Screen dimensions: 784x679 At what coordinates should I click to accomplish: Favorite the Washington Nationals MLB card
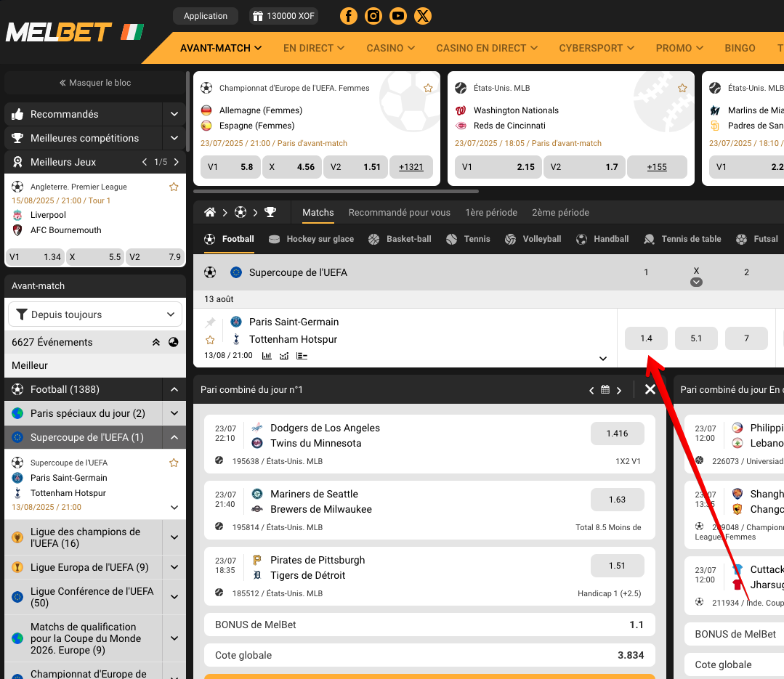682,88
